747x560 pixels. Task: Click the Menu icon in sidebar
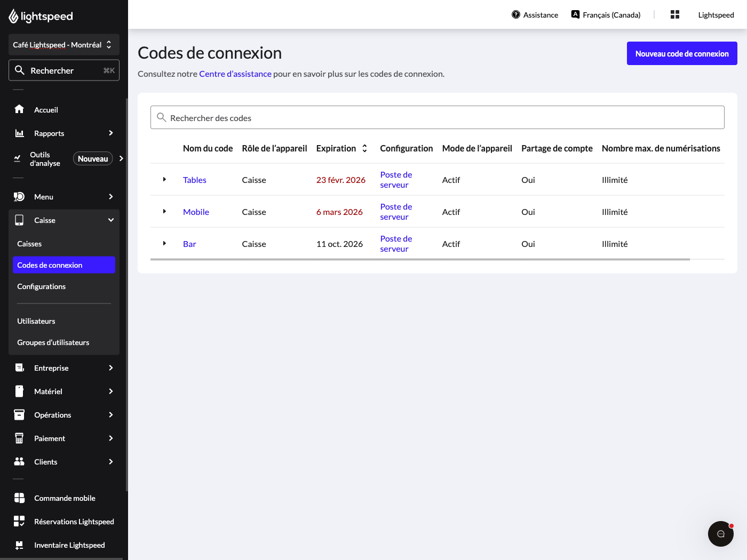coord(19,197)
